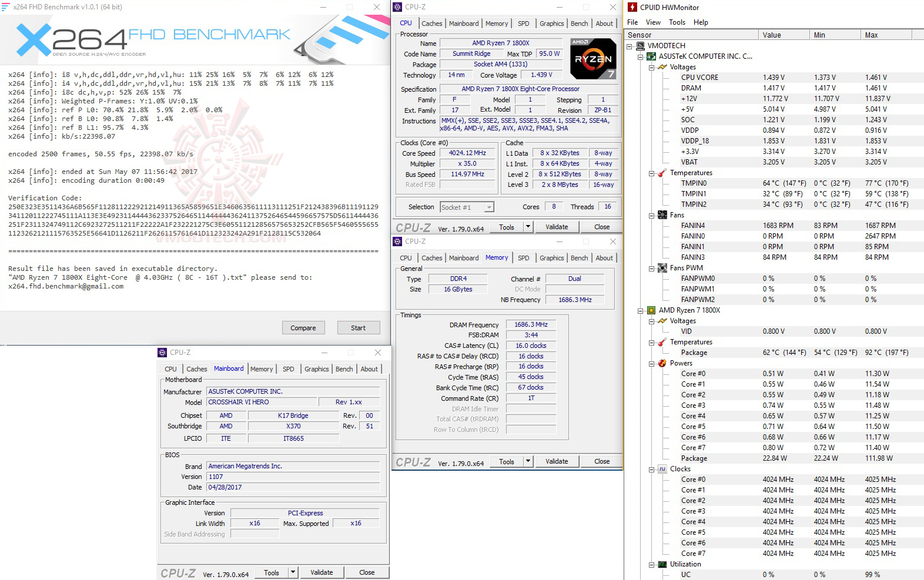Click the fan icon beside the Fans node
The height and width of the screenshot is (580, 924).
662,215
